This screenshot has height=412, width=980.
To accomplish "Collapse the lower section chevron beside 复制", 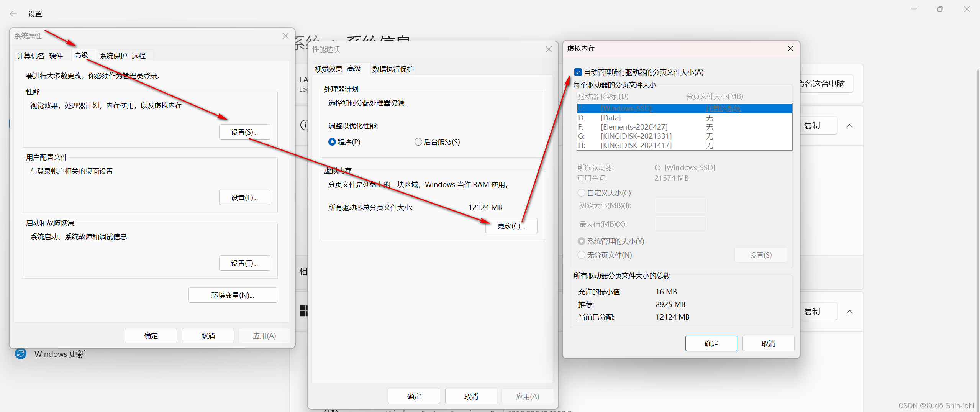I will click(x=849, y=312).
